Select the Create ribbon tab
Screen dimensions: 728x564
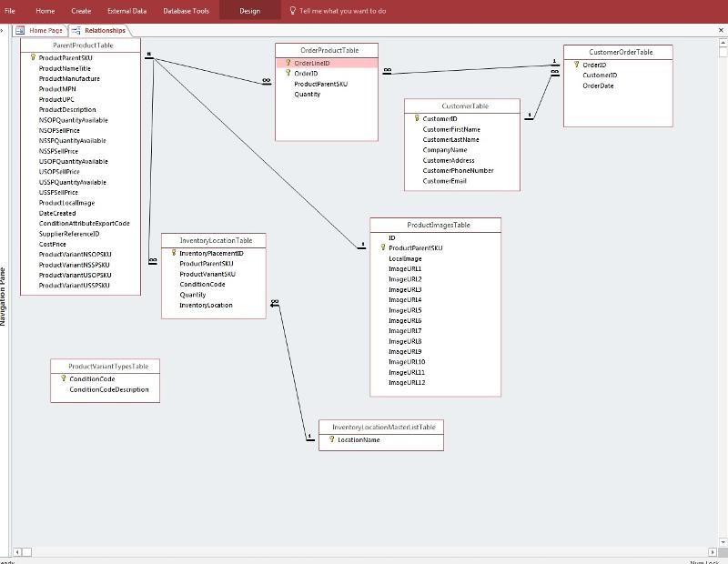[81, 11]
